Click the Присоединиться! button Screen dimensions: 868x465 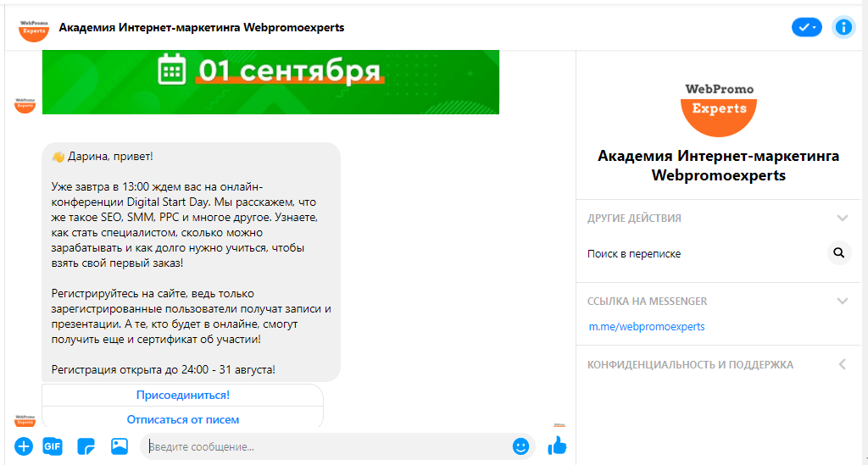click(x=183, y=395)
